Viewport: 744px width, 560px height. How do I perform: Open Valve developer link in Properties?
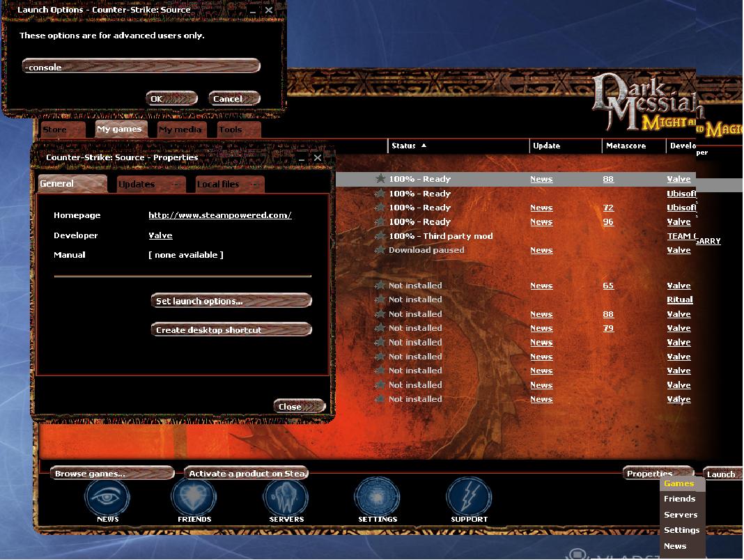click(x=160, y=235)
